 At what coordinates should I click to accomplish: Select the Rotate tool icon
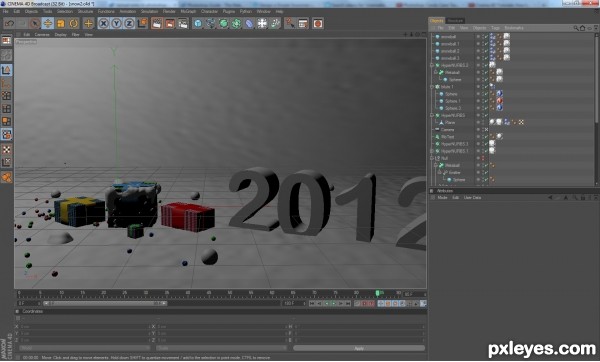pos(73,24)
